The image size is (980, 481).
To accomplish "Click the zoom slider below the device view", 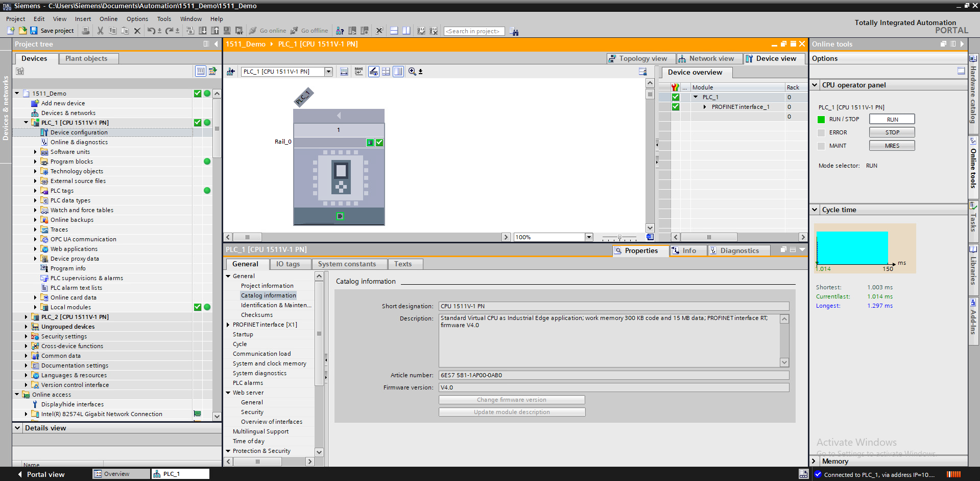I will [x=619, y=237].
